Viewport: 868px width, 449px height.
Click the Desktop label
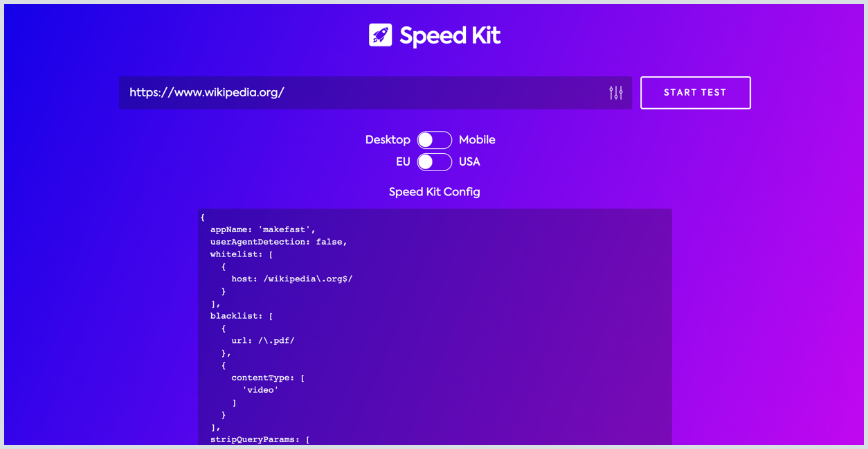pos(388,140)
